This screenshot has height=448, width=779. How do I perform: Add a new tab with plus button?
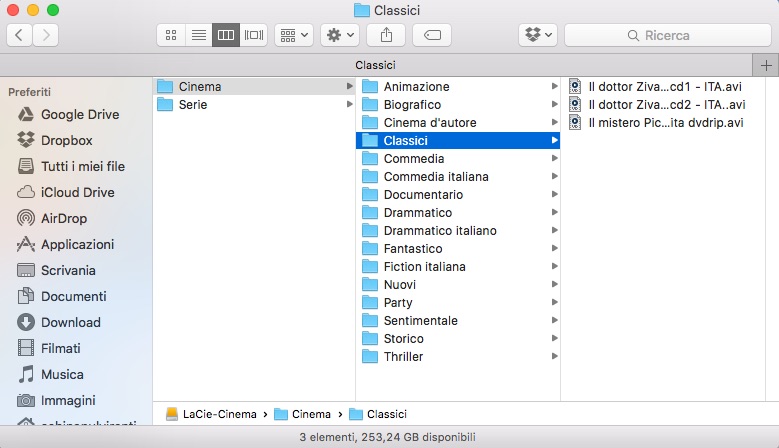tap(767, 65)
